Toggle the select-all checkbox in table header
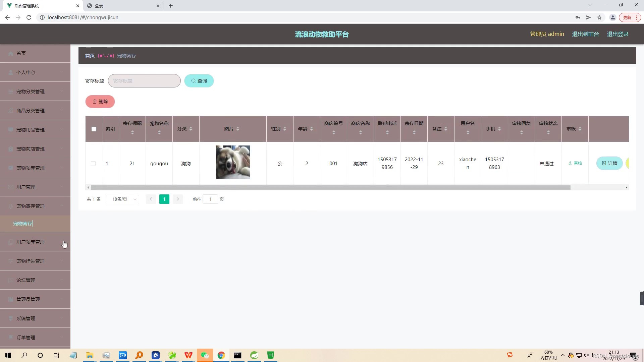Image resolution: width=644 pixels, height=362 pixels. pyautogui.click(x=94, y=129)
